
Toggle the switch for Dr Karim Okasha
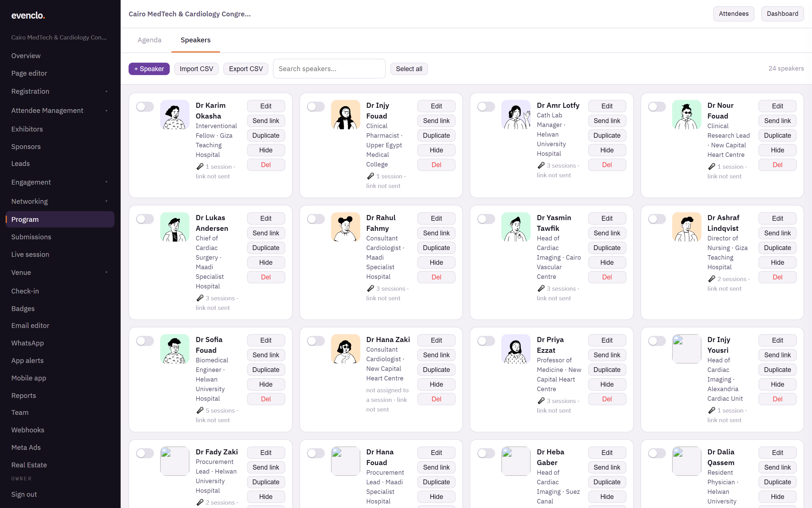(145, 107)
